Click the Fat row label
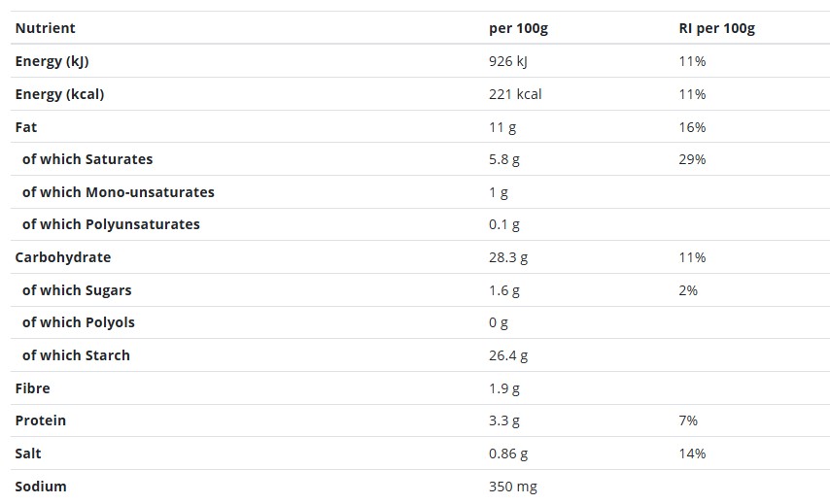Image resolution: width=830 pixels, height=504 pixels. coord(26,127)
